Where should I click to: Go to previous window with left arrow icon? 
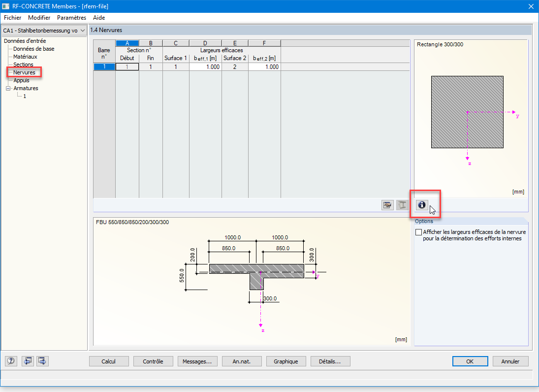click(x=28, y=361)
